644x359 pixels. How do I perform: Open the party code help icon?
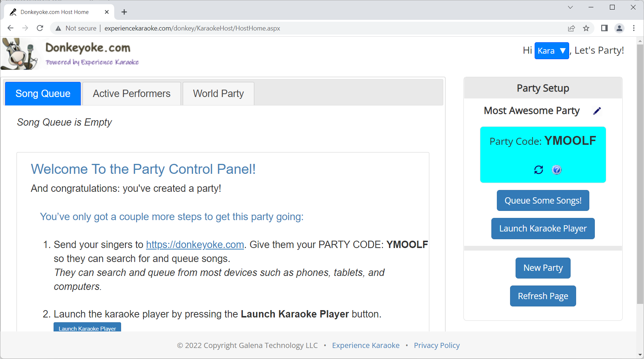coord(557,170)
